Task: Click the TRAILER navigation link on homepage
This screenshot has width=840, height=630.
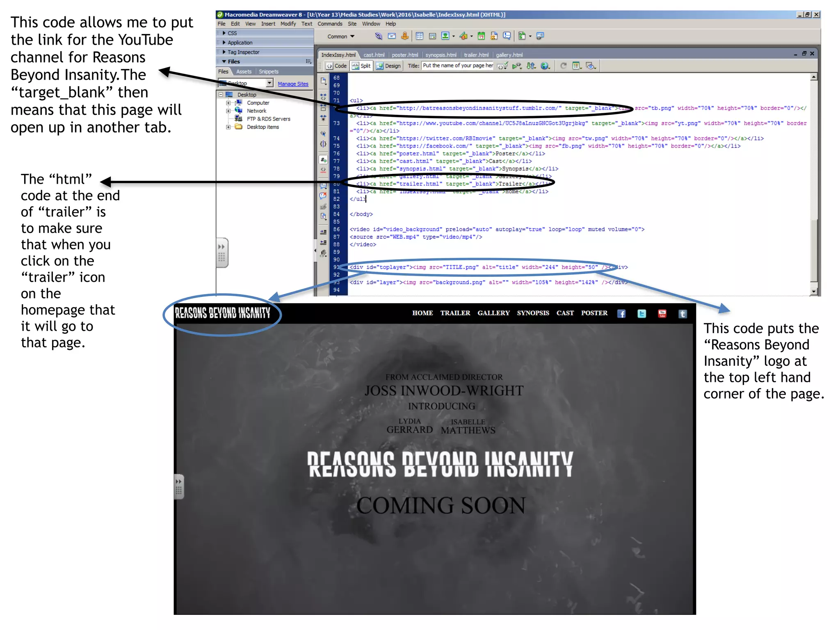Action: pyautogui.click(x=455, y=313)
